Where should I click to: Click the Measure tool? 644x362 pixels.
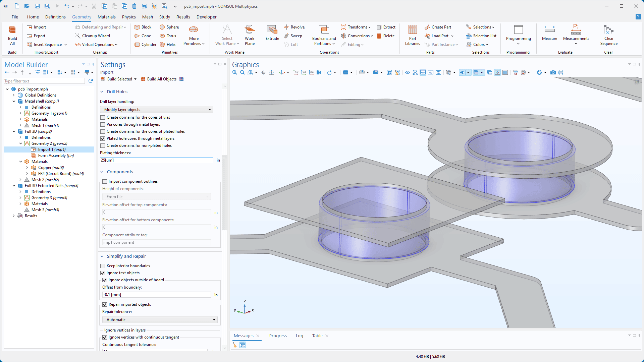coord(549,33)
